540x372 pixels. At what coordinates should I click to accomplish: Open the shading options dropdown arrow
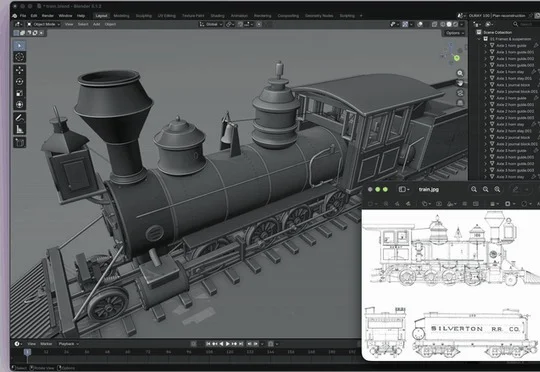[x=462, y=24]
